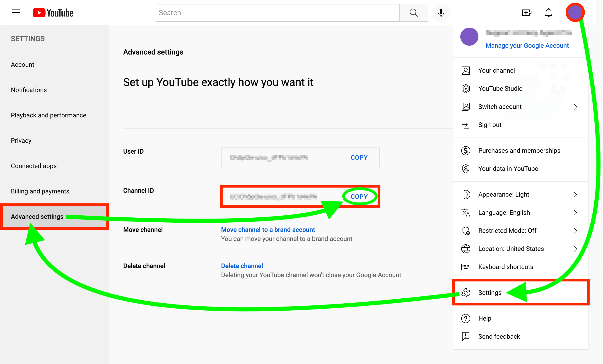Open Settings from account menu
The width and height of the screenshot is (603, 364).
pos(520,293)
